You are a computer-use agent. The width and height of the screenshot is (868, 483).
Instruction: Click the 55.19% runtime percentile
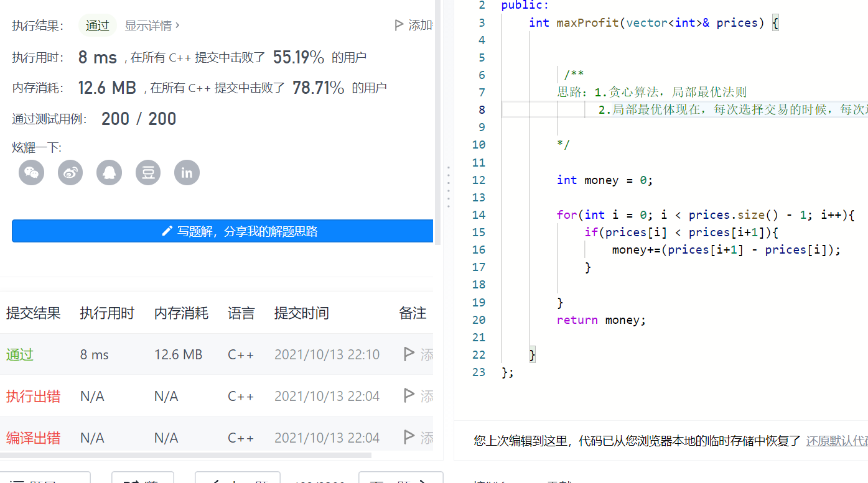coord(299,57)
